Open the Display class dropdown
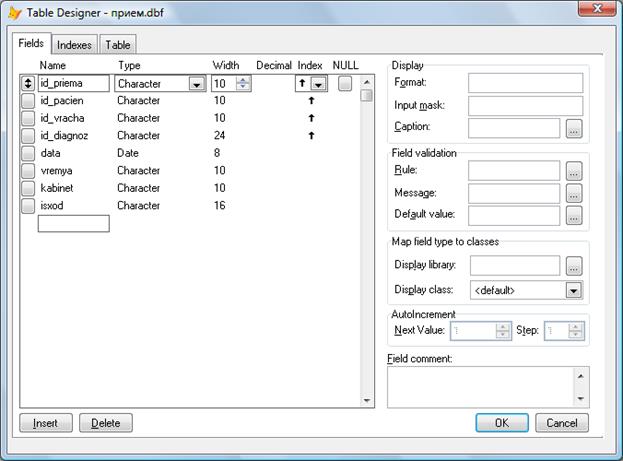The height and width of the screenshot is (461, 623). (x=573, y=290)
